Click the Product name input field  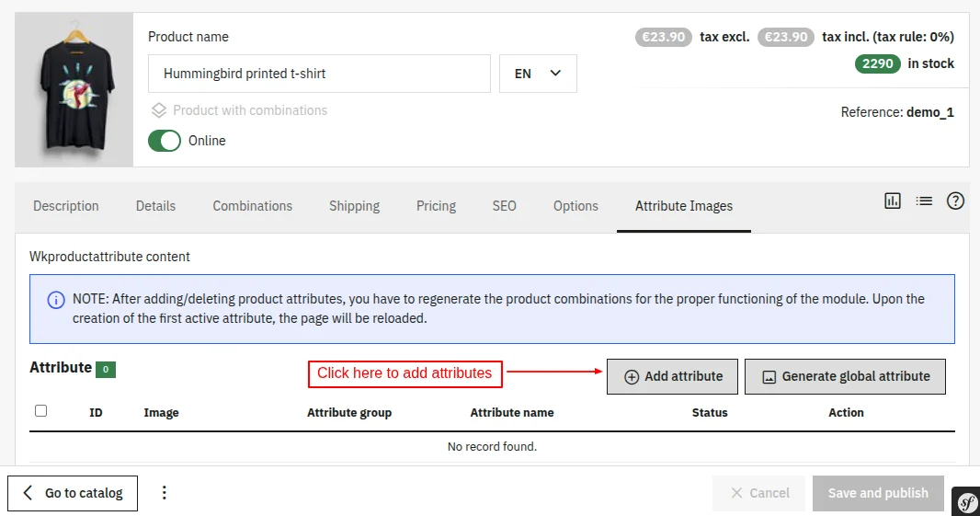(x=319, y=74)
